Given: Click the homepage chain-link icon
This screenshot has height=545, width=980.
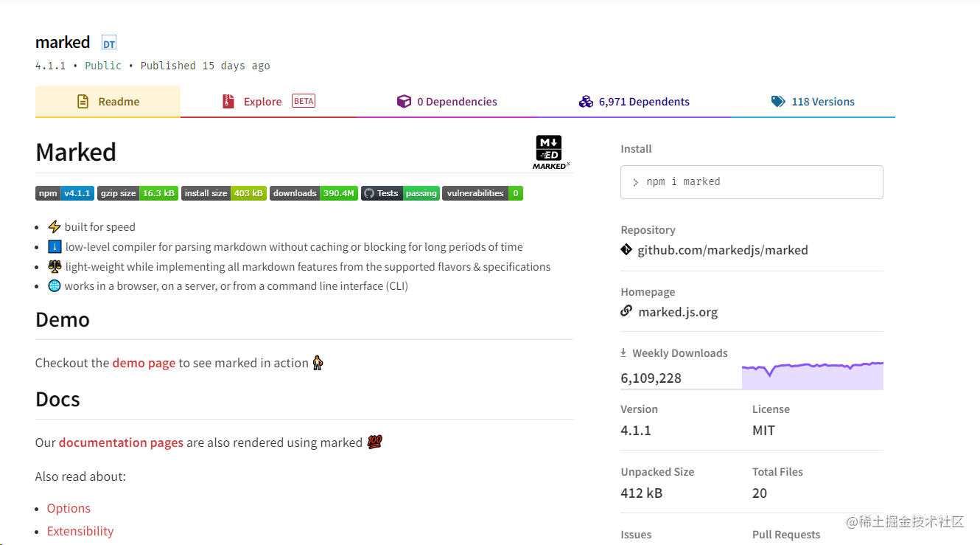Looking at the screenshot, I should 626,311.
